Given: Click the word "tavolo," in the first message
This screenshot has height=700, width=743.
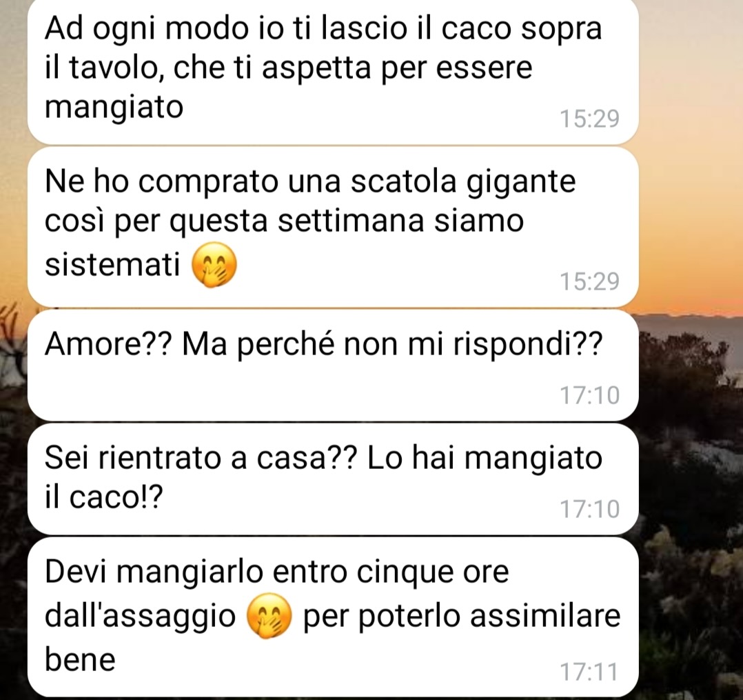Looking at the screenshot, I should (x=117, y=68).
